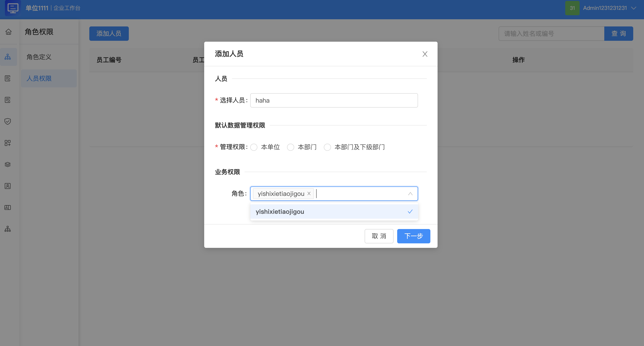The height and width of the screenshot is (346, 644).
Task: Click the green 31 avatar badge
Action: [x=572, y=8]
